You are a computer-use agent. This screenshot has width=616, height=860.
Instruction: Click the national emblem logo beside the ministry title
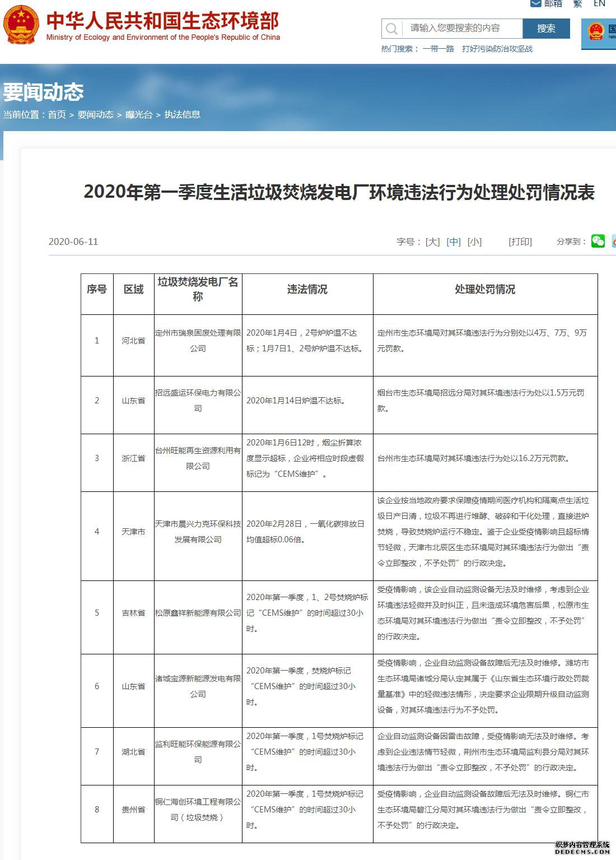click(x=21, y=24)
